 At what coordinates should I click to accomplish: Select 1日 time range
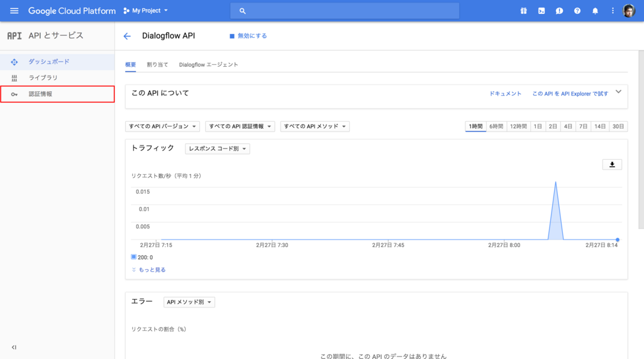click(538, 126)
